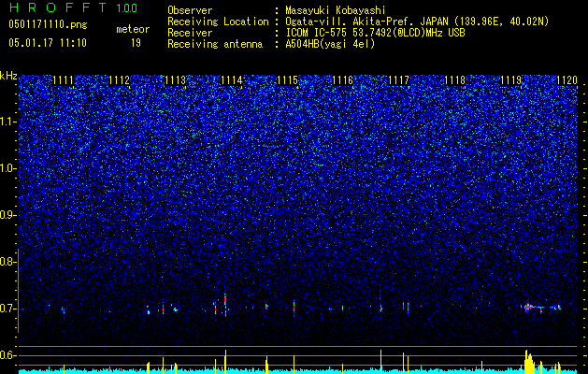Click the 'Receiving antenna' field label
This screenshot has width=588, height=374.
click(215, 44)
